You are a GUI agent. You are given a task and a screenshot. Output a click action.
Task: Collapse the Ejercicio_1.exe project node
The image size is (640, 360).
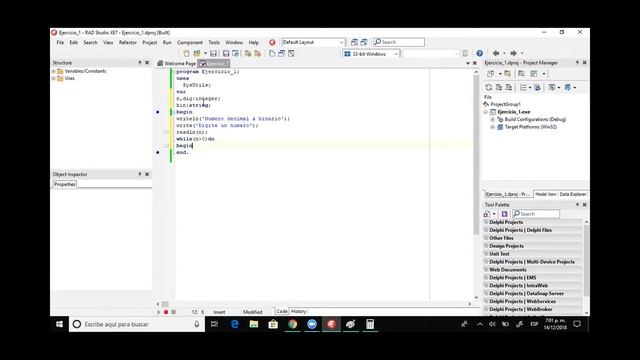486,112
